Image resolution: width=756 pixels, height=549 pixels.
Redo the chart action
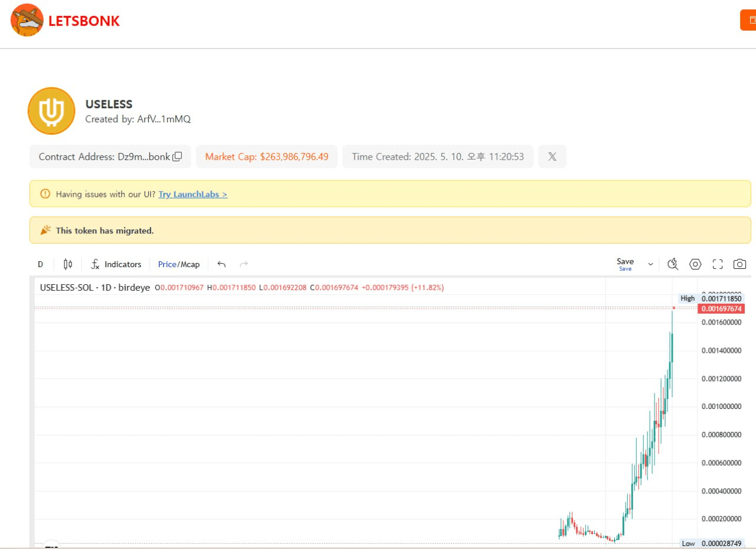(244, 264)
